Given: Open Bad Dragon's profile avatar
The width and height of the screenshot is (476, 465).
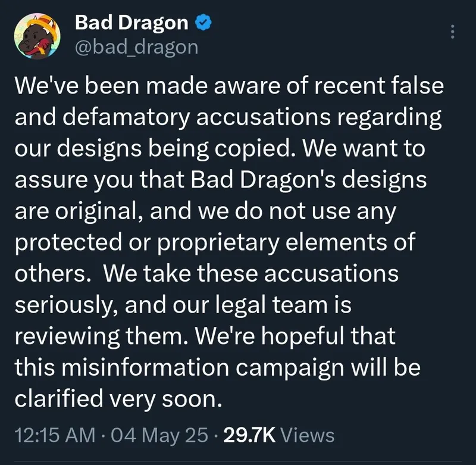Looking at the screenshot, I should coord(37,36).
